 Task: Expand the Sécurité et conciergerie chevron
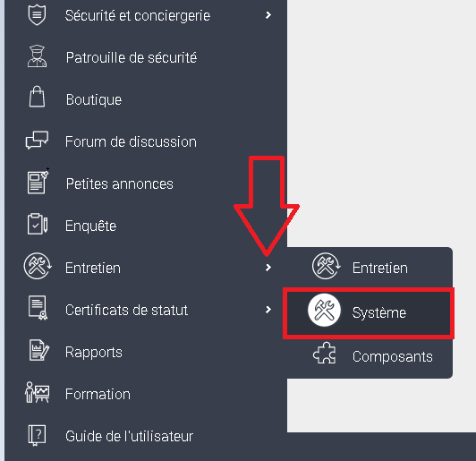(268, 15)
